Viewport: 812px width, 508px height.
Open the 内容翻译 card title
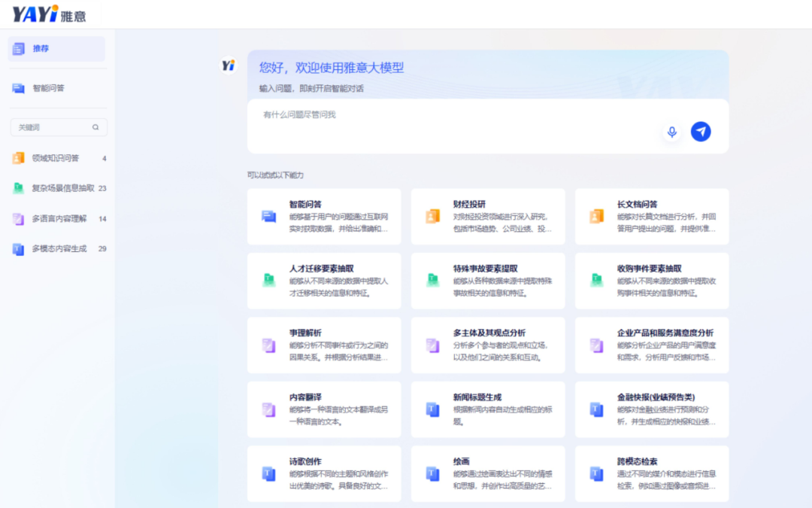click(305, 397)
